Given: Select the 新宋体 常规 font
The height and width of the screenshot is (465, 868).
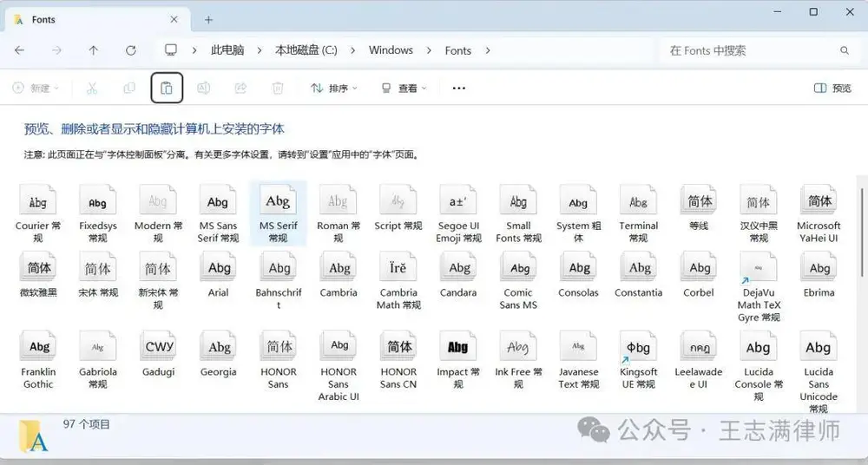Looking at the screenshot, I should coord(158,281).
